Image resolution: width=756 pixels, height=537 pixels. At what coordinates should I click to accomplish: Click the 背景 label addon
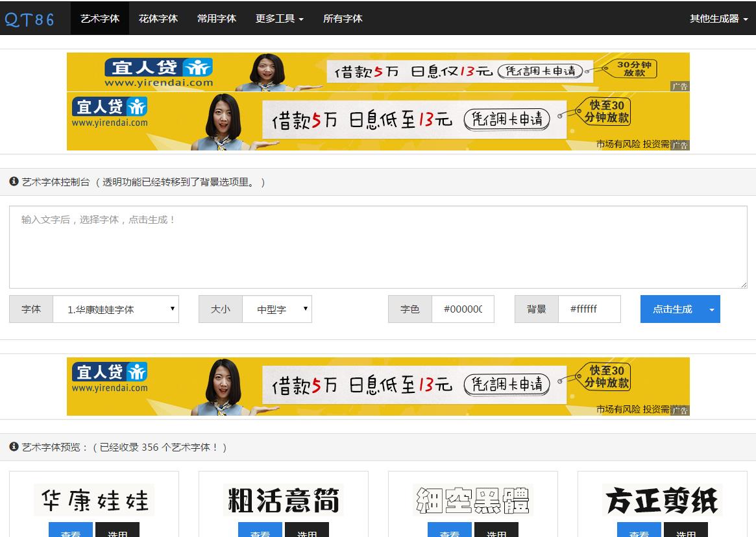pos(537,309)
